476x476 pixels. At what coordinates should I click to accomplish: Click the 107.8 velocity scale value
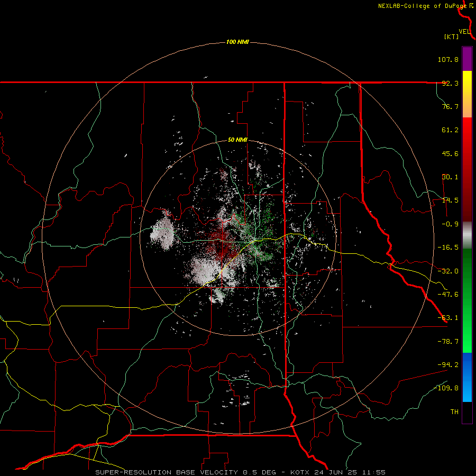(x=448, y=59)
